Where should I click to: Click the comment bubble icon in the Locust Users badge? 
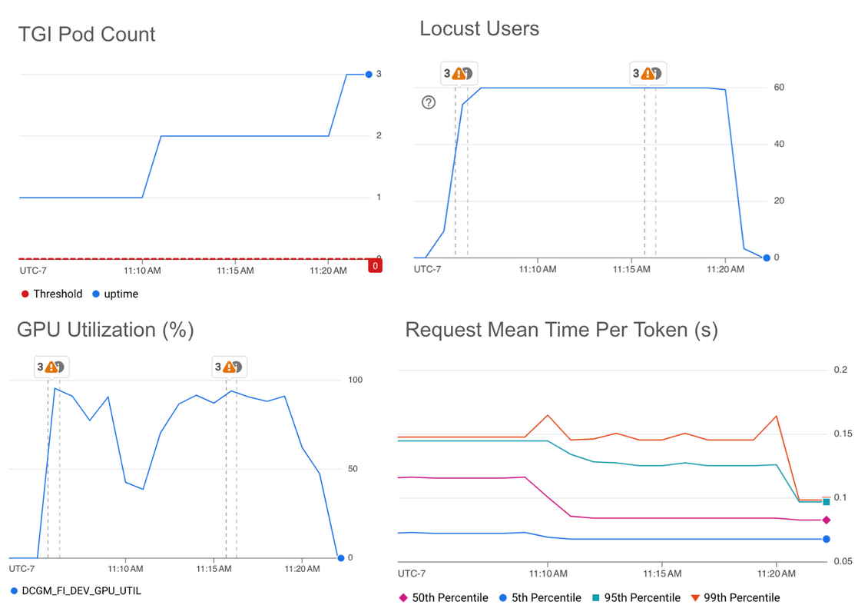[x=469, y=73]
